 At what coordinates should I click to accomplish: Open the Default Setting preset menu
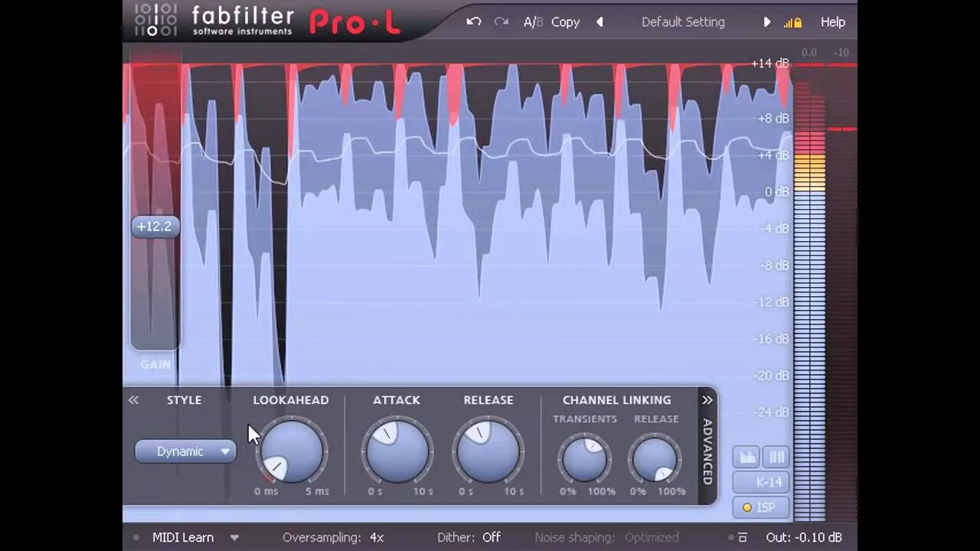click(683, 22)
